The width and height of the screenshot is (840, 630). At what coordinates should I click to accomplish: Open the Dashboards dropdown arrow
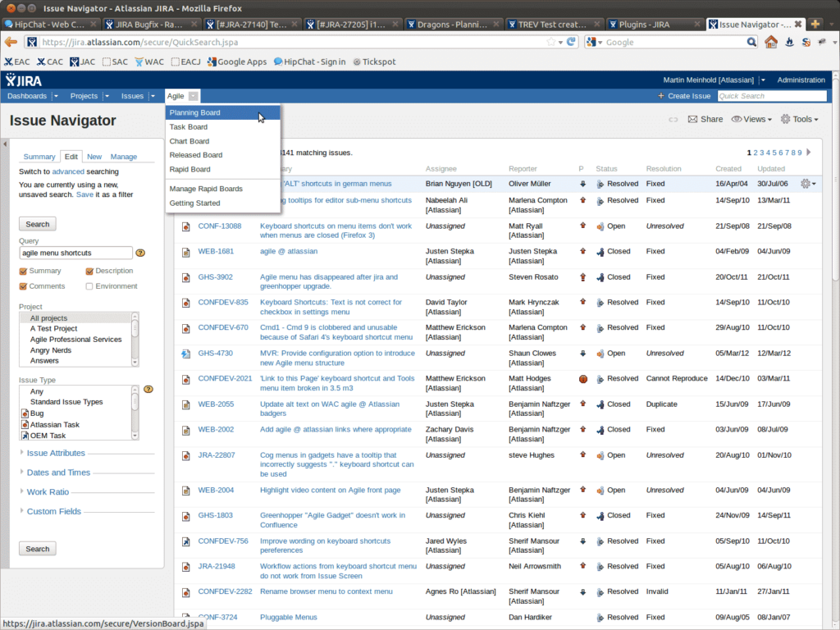pyautogui.click(x=56, y=96)
